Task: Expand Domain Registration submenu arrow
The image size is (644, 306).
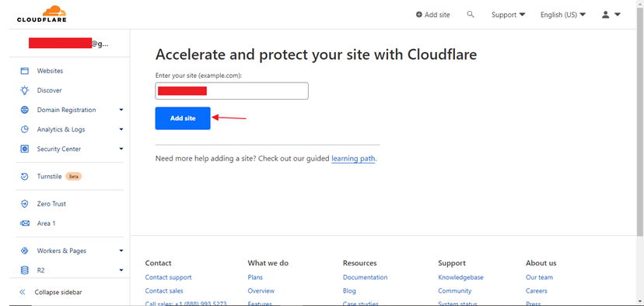Action: point(121,110)
